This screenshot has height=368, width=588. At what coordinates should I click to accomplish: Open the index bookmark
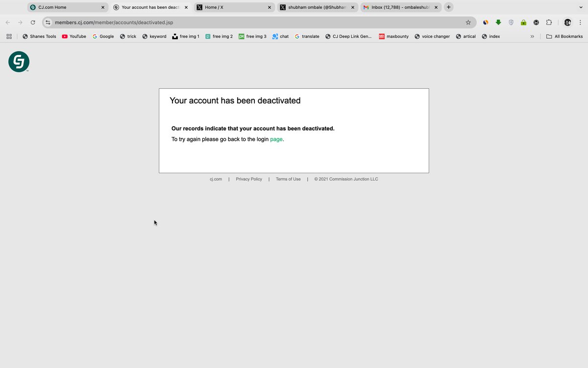click(491, 36)
